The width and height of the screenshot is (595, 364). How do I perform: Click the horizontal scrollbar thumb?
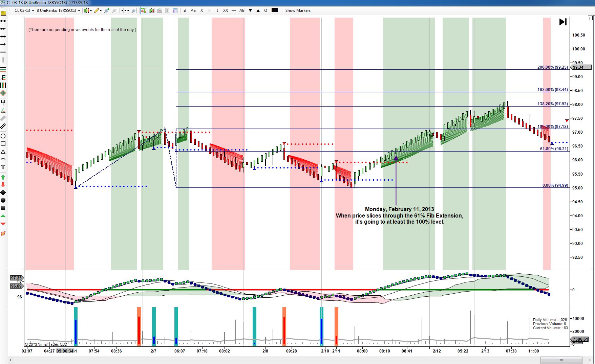tap(561, 360)
